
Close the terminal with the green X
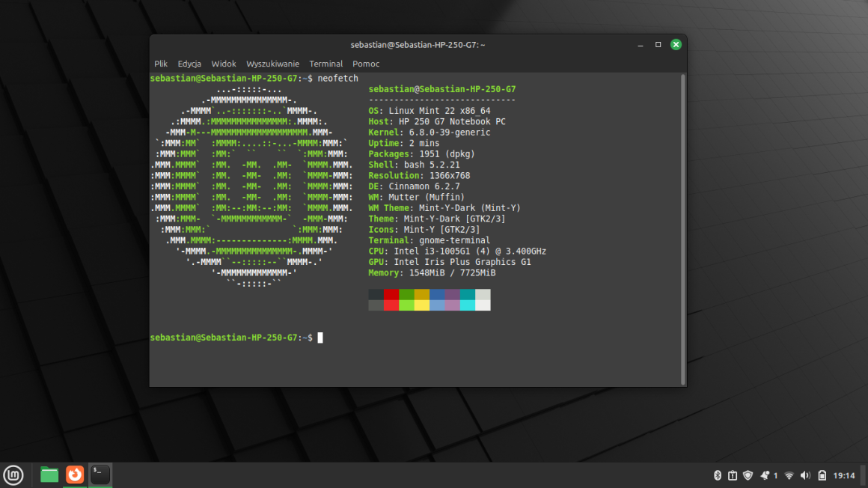(676, 45)
